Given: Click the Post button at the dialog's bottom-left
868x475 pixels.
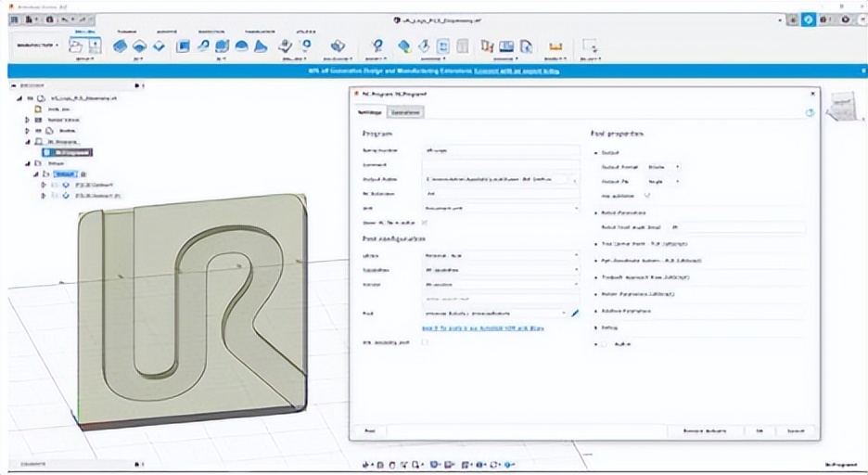Looking at the screenshot, I should tap(369, 431).
